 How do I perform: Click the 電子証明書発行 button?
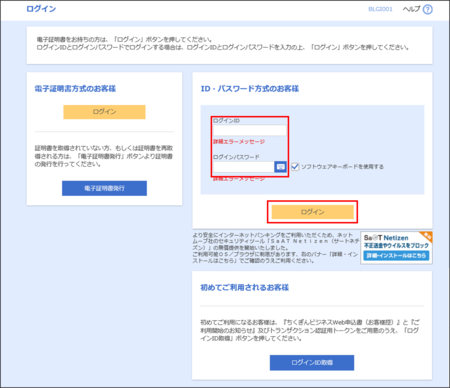click(x=104, y=188)
